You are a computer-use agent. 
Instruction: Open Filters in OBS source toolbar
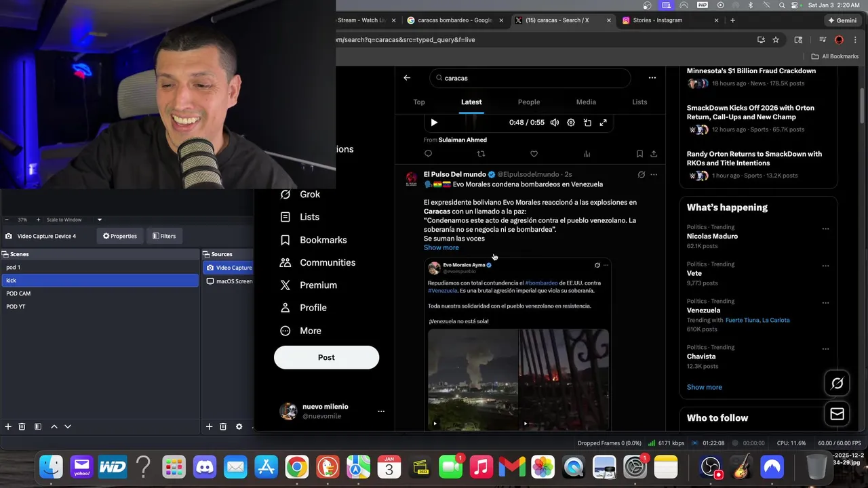(164, 236)
